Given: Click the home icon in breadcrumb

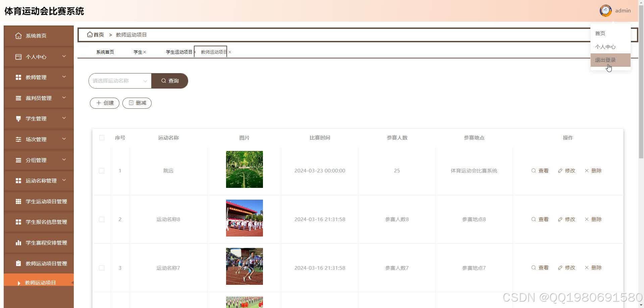Looking at the screenshot, I should point(90,35).
